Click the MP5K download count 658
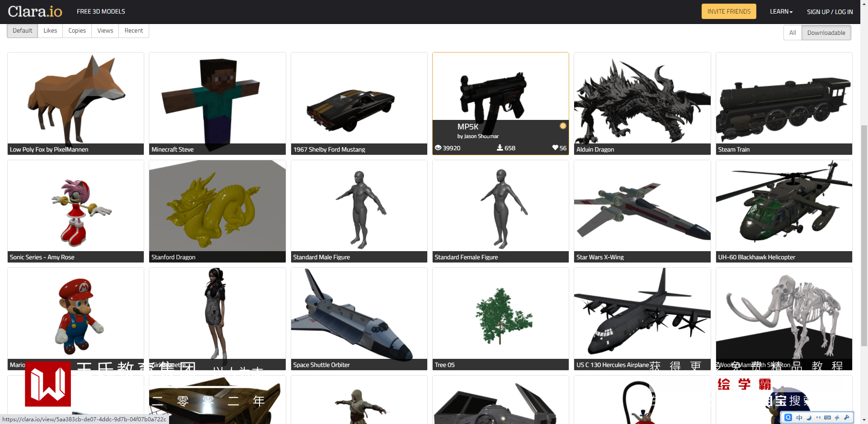The image size is (868, 424). pos(510,148)
